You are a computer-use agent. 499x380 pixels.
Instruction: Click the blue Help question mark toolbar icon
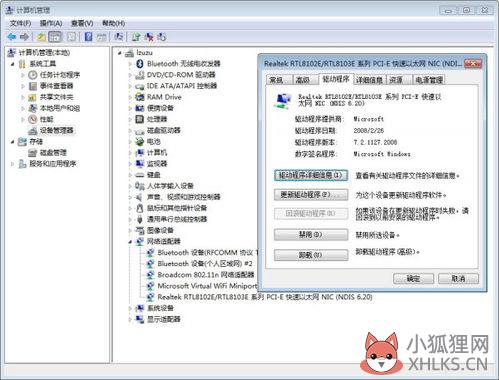[x=88, y=37]
